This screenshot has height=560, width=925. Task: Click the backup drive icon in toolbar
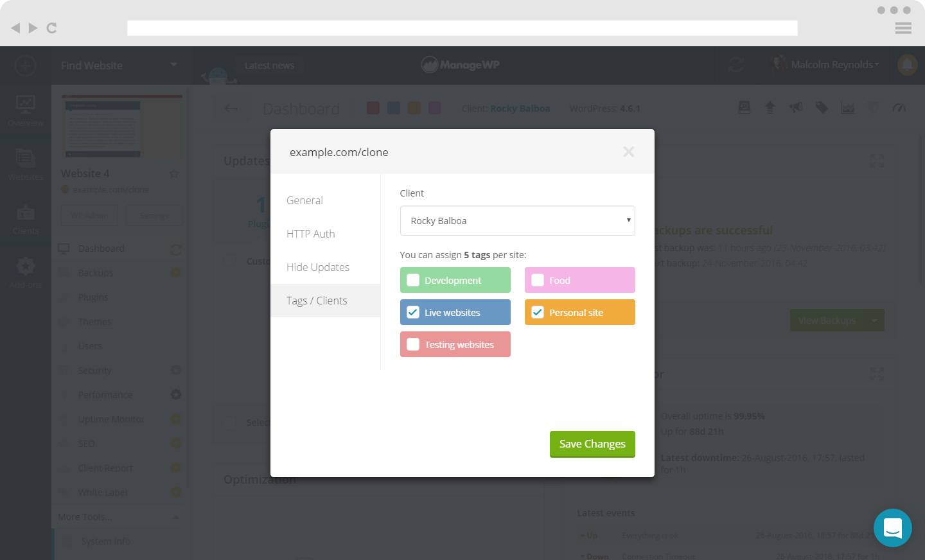click(744, 108)
